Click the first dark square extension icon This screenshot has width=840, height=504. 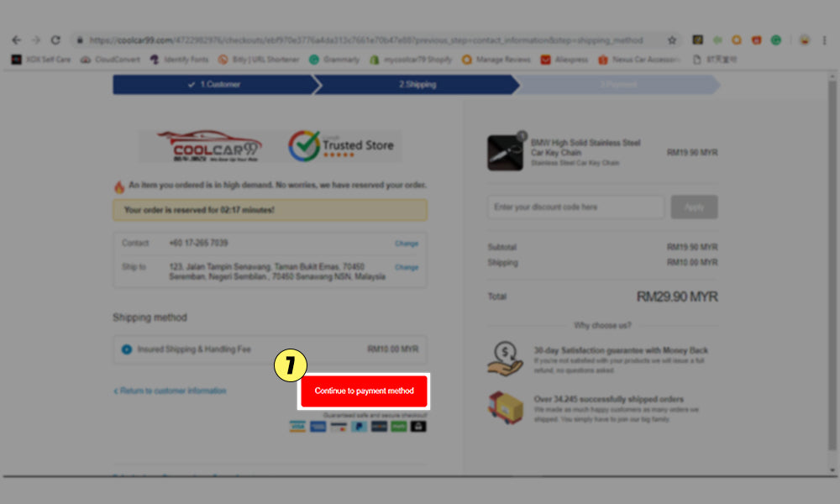[697, 39]
